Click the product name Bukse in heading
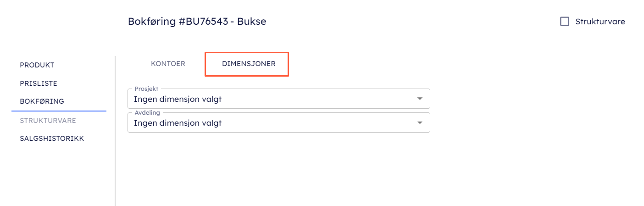644x206 pixels. pyautogui.click(x=252, y=22)
